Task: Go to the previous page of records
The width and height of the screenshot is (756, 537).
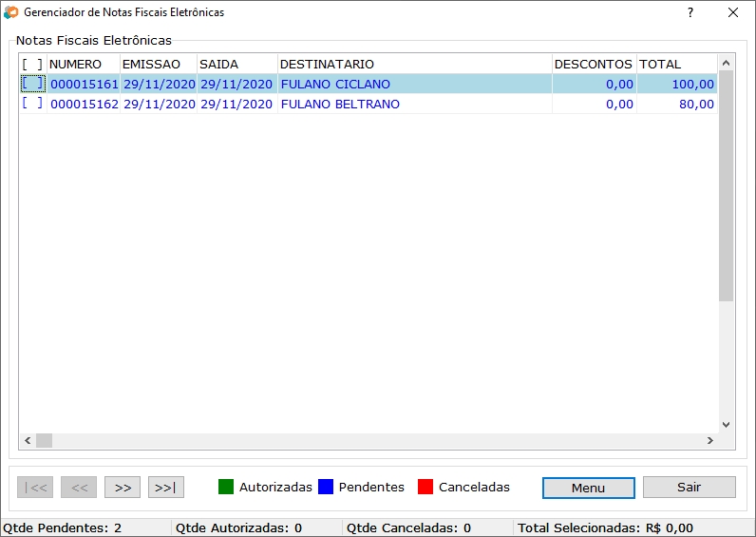Action: pyautogui.click(x=79, y=488)
